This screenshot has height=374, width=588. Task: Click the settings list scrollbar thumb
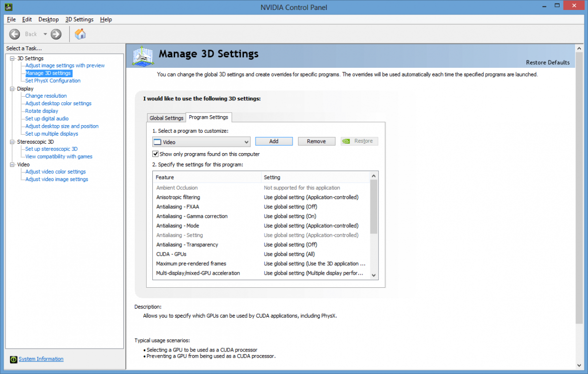click(x=373, y=206)
